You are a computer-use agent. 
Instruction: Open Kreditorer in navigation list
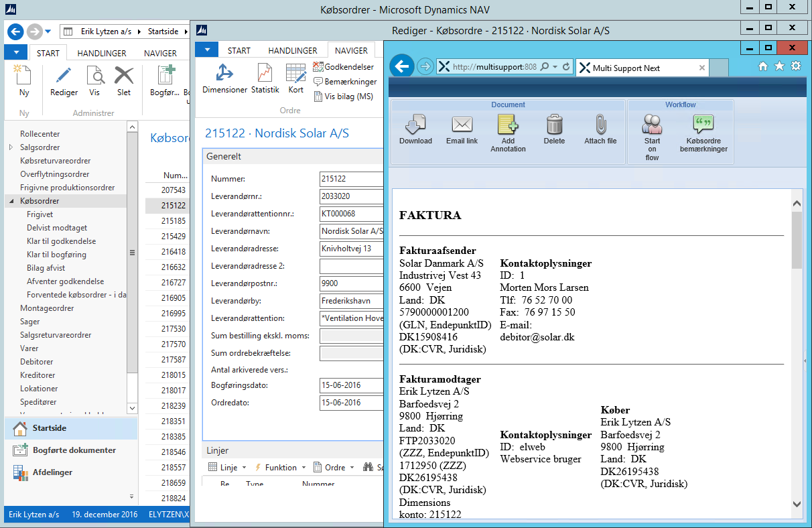pos(38,375)
